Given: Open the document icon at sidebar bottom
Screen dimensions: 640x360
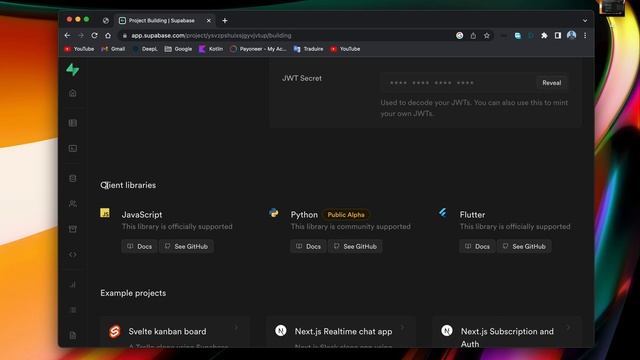Looking at the screenshot, I should click(73, 336).
